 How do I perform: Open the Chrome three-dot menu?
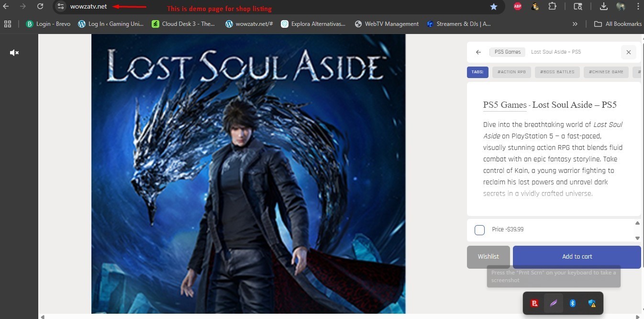tap(638, 7)
